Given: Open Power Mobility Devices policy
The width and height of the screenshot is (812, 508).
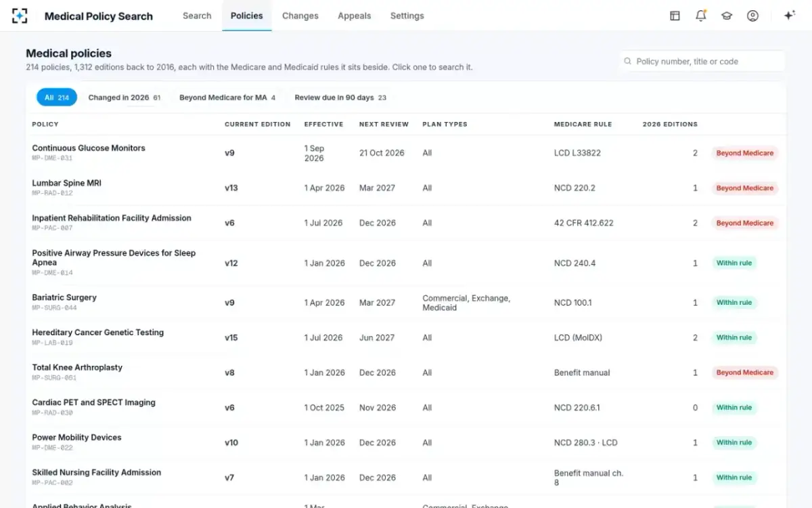Looking at the screenshot, I should pyautogui.click(x=76, y=438).
